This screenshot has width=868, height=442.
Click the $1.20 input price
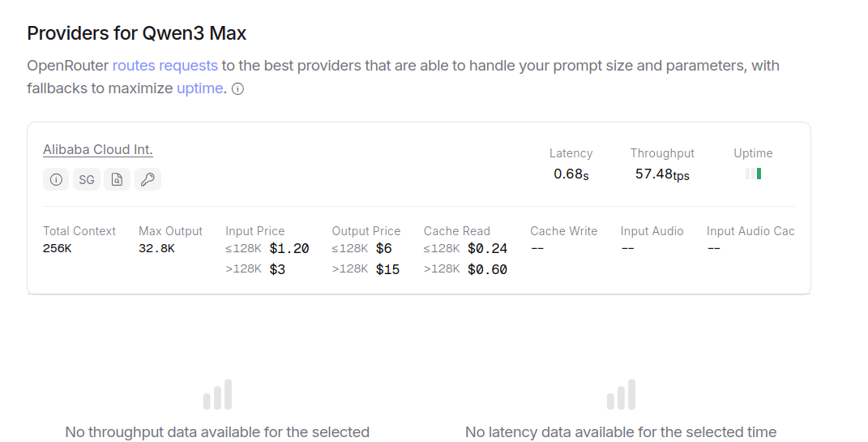pos(289,248)
